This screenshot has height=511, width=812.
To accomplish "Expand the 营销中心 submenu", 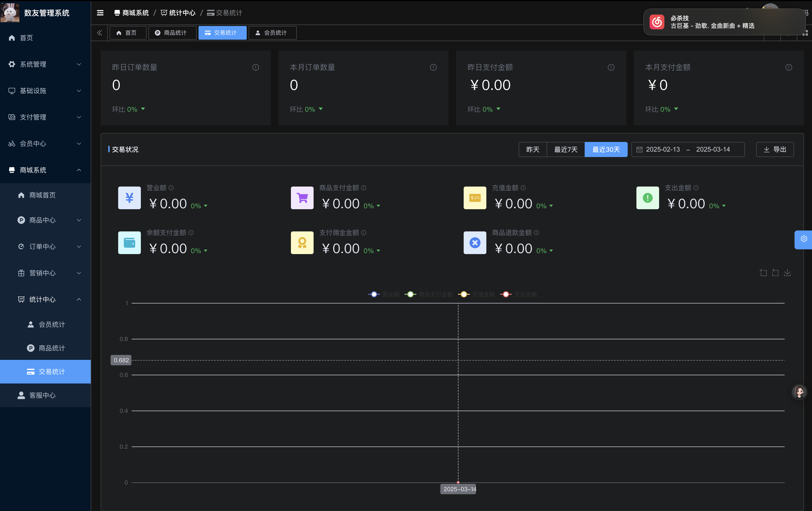I will coord(45,273).
